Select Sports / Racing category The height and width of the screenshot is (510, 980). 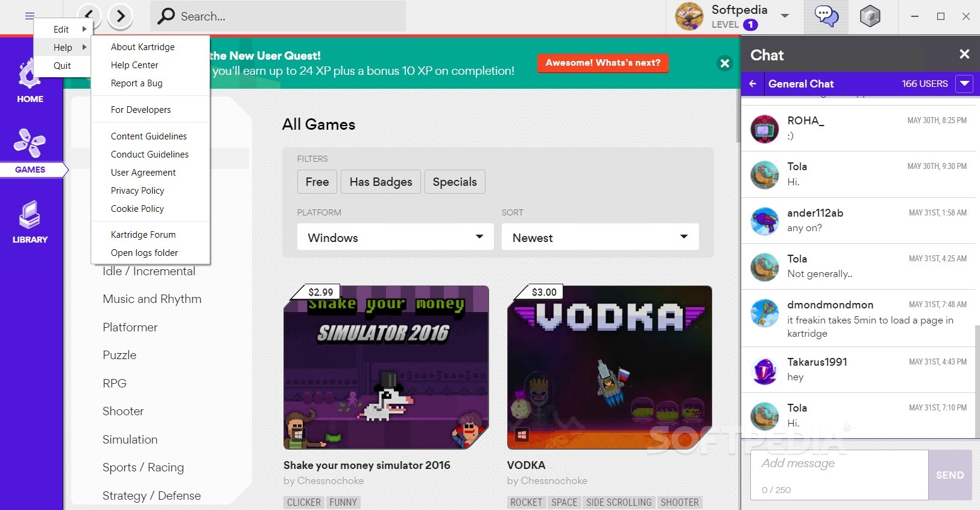(x=143, y=467)
